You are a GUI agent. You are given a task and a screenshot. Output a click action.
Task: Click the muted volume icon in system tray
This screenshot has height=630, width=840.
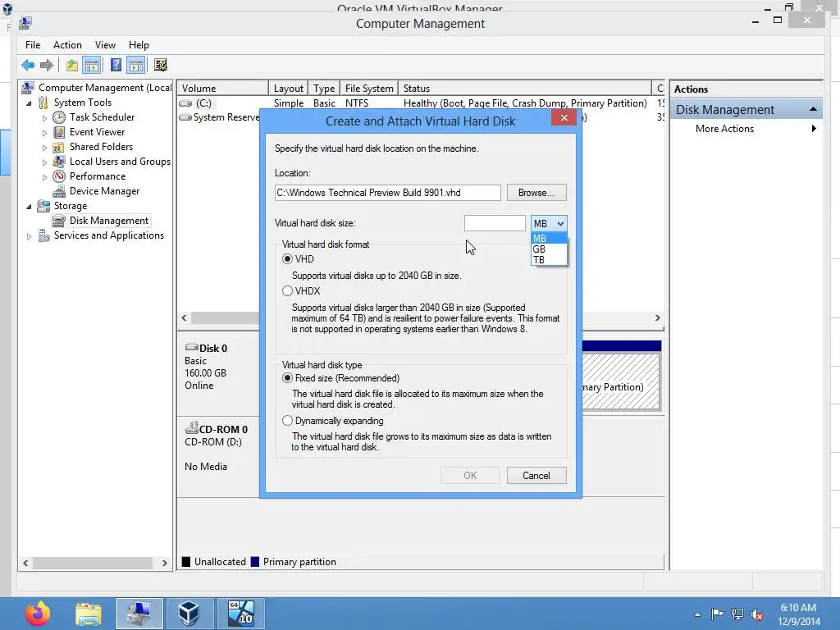click(x=757, y=614)
